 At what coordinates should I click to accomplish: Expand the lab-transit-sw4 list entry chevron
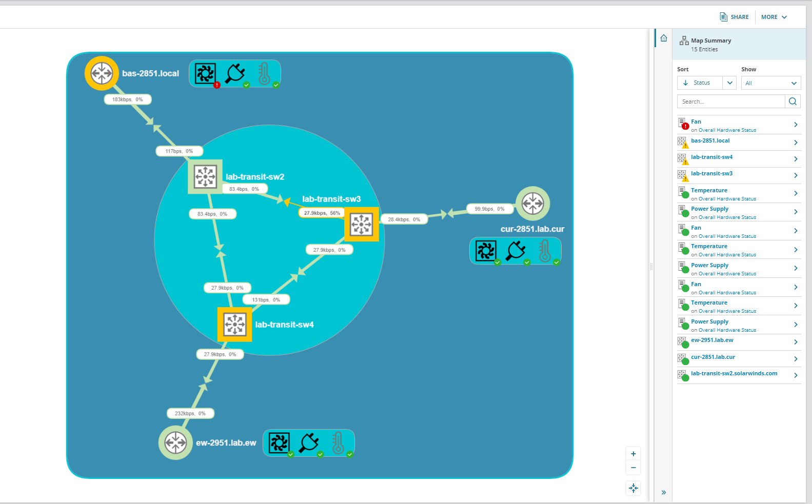(x=796, y=159)
